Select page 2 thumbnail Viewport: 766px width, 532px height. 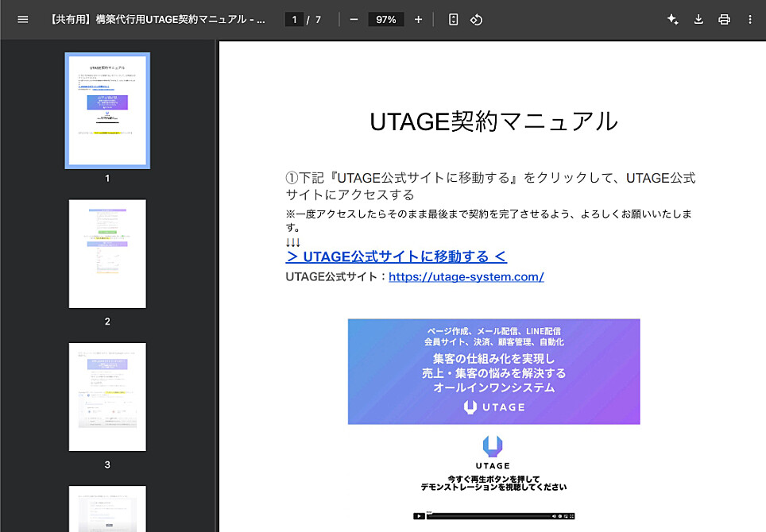(107, 254)
